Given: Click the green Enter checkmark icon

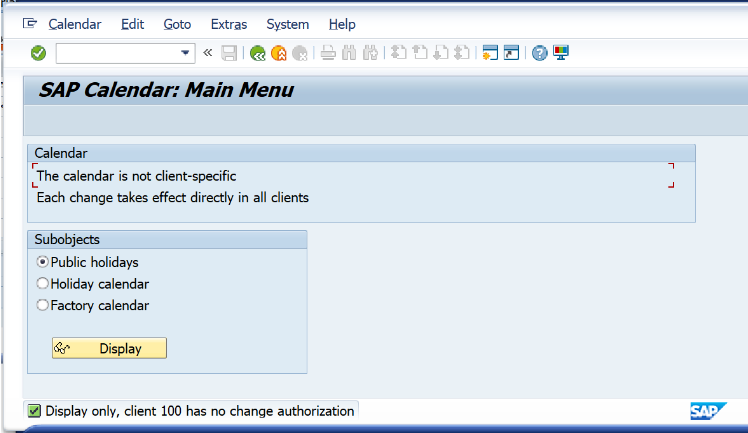Looking at the screenshot, I should pyautogui.click(x=38, y=53).
